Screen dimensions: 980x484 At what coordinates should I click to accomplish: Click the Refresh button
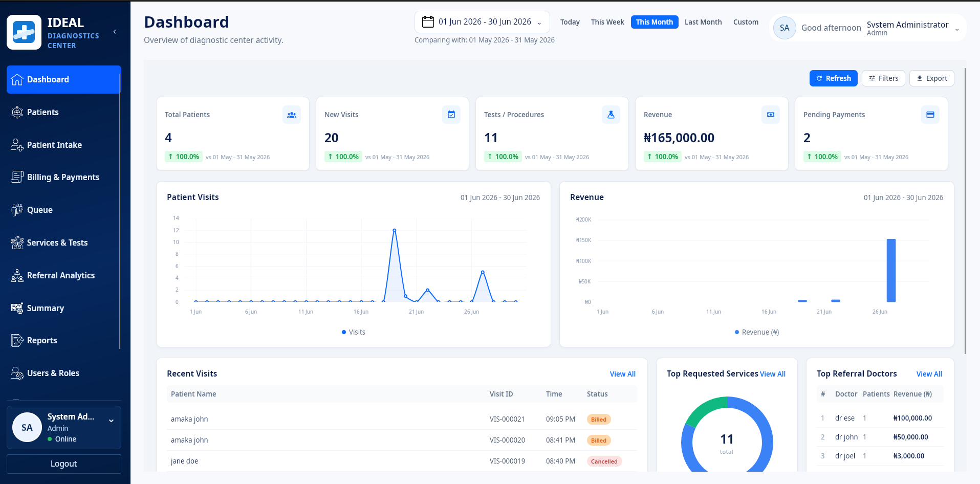[x=833, y=78]
